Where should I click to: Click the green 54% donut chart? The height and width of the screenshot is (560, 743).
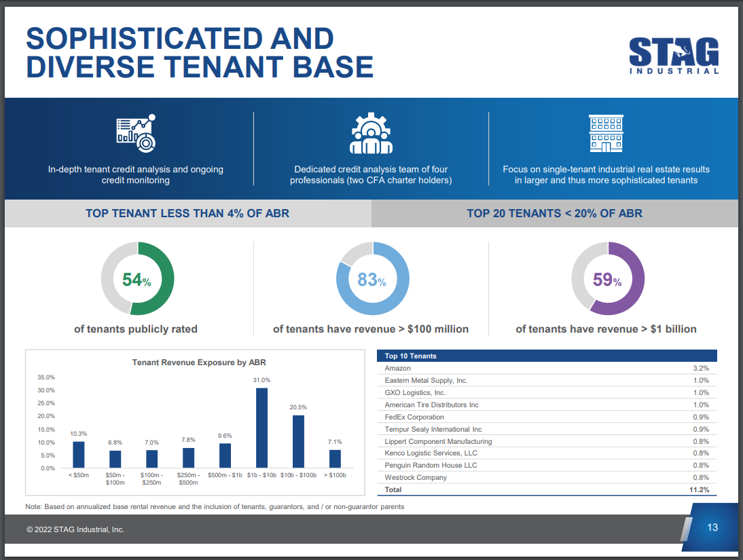(137, 279)
